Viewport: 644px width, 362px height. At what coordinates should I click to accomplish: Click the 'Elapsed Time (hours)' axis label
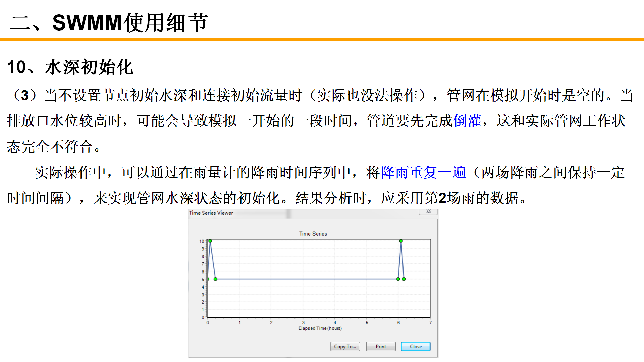tap(320, 328)
